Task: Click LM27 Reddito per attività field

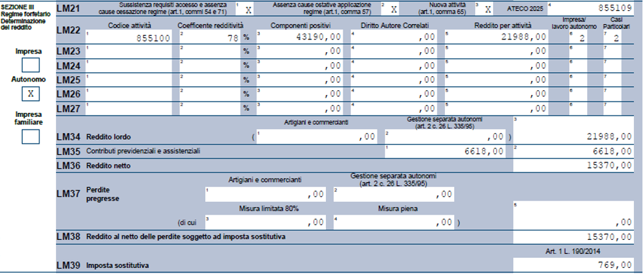Action: [496, 108]
